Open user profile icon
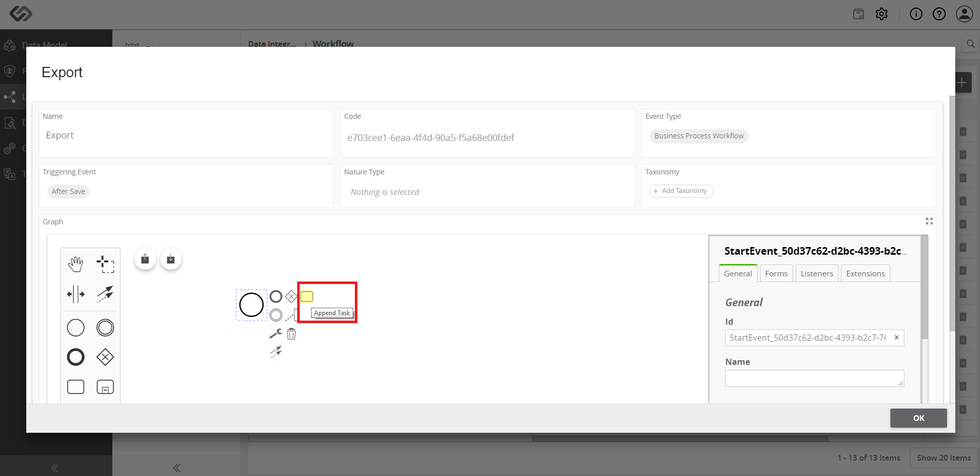Screen dimensions: 980x476 tap(964, 14)
